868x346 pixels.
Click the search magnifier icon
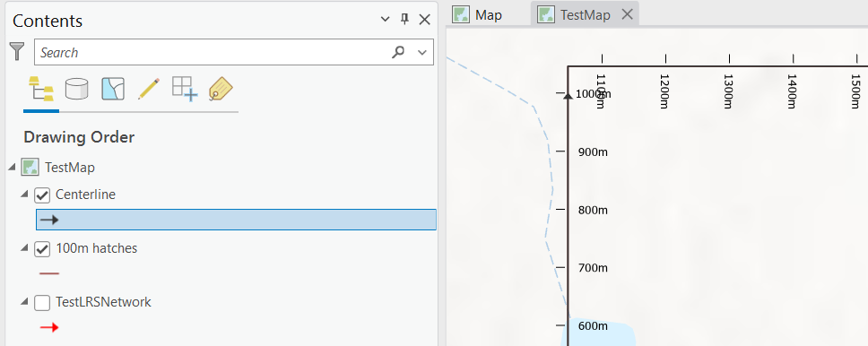(398, 52)
